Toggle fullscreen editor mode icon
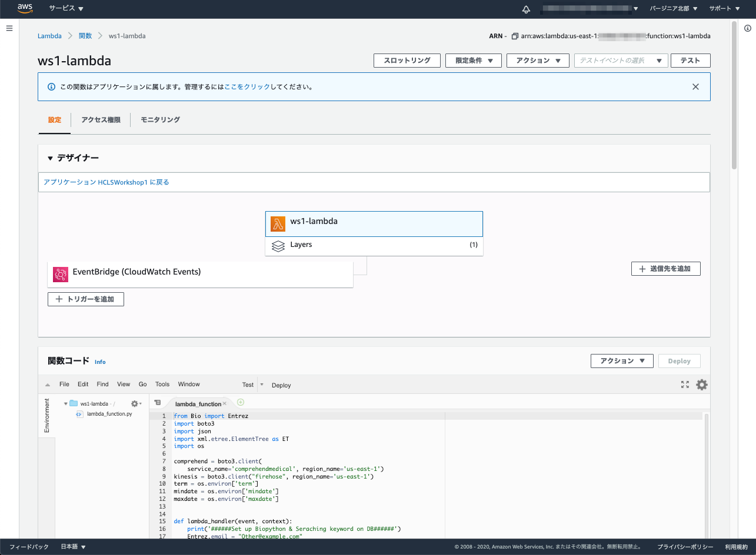The width and height of the screenshot is (756, 555). point(685,385)
